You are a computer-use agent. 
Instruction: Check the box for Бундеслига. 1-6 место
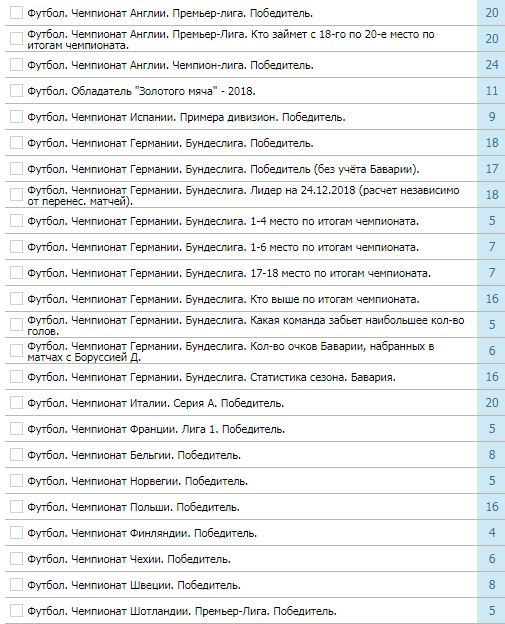(16, 247)
